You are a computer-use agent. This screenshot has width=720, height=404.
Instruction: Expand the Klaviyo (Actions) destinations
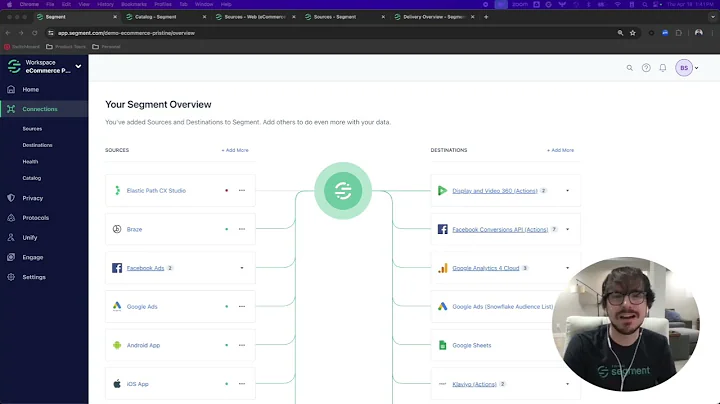pyautogui.click(x=568, y=384)
